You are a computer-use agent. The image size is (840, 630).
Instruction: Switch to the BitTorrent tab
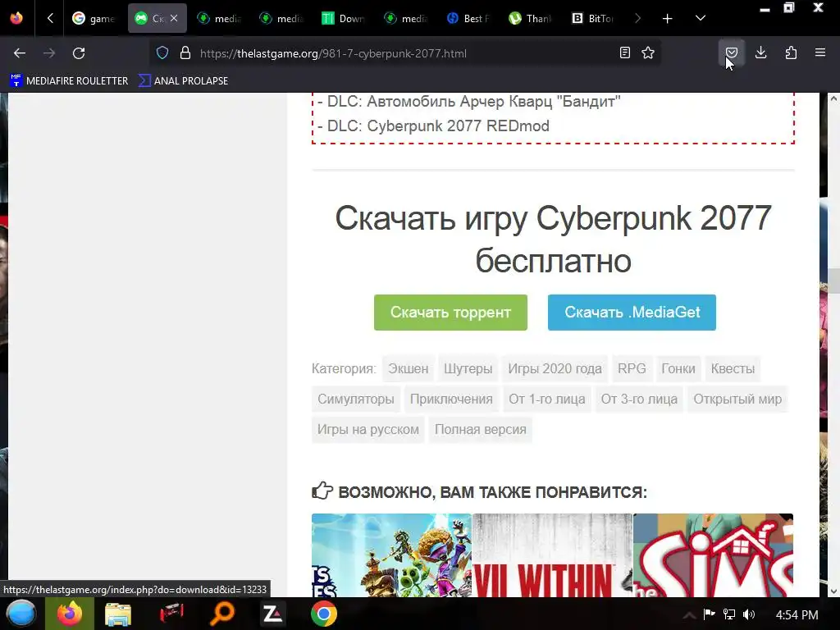[592, 18]
